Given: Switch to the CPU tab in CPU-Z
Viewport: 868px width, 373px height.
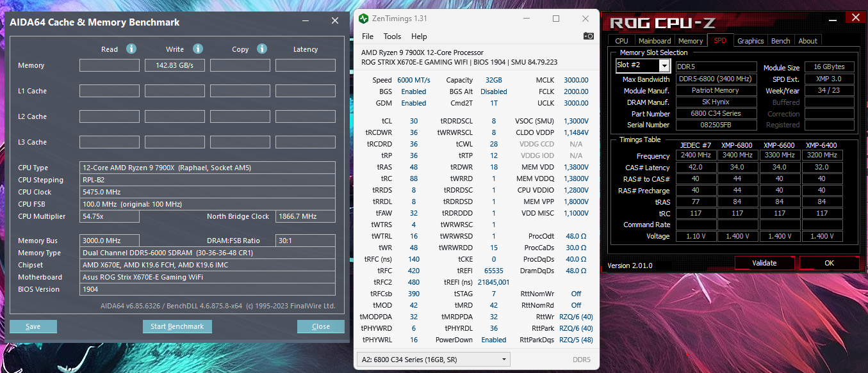Looking at the screenshot, I should point(621,41).
